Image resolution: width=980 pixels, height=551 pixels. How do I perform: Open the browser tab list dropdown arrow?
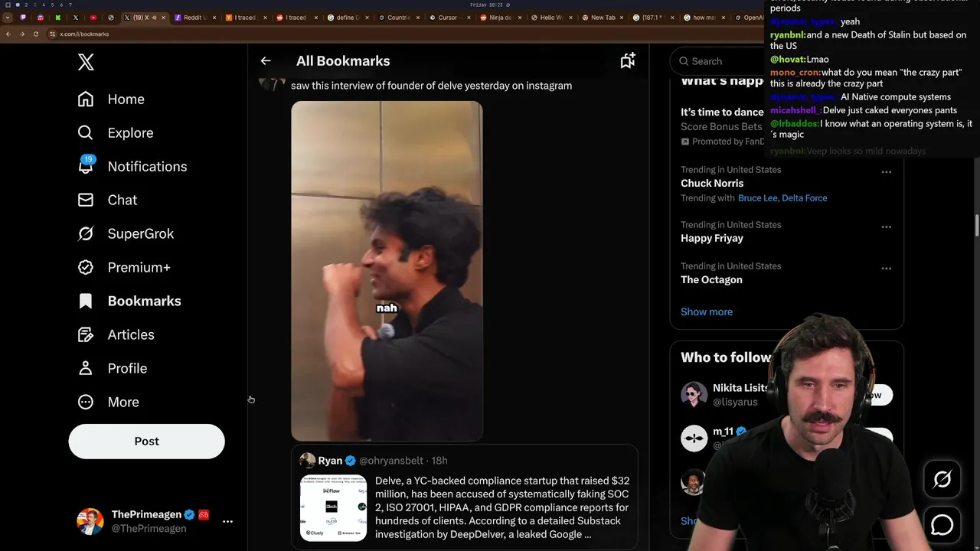point(8,18)
